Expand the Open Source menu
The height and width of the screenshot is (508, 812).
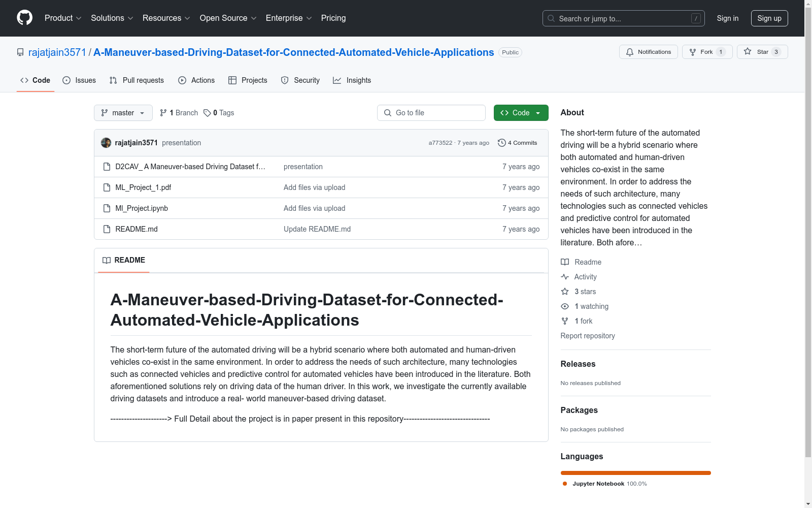[x=228, y=18]
